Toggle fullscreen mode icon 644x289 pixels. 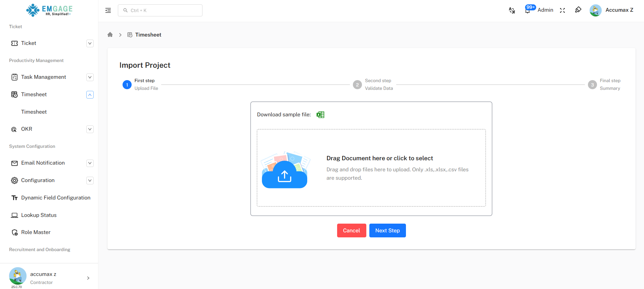(x=562, y=10)
